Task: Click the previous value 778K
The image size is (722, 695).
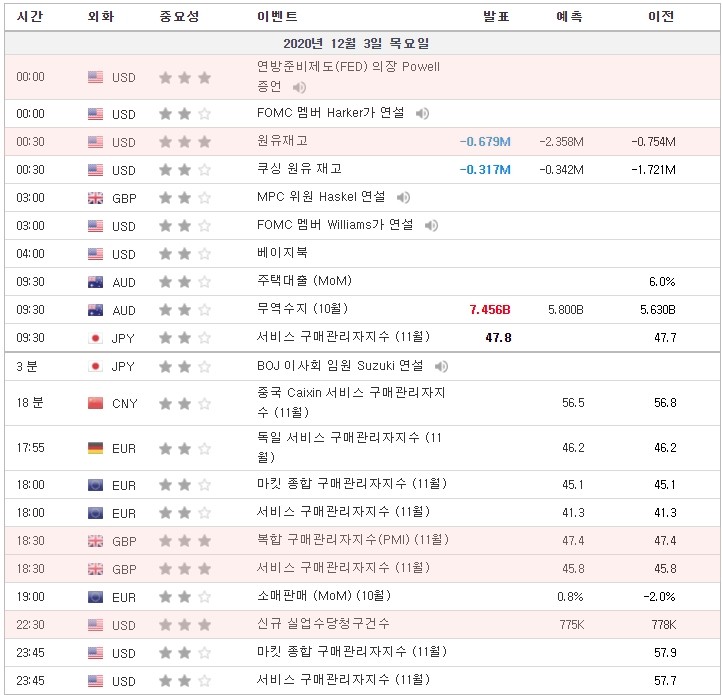Action: [664, 625]
